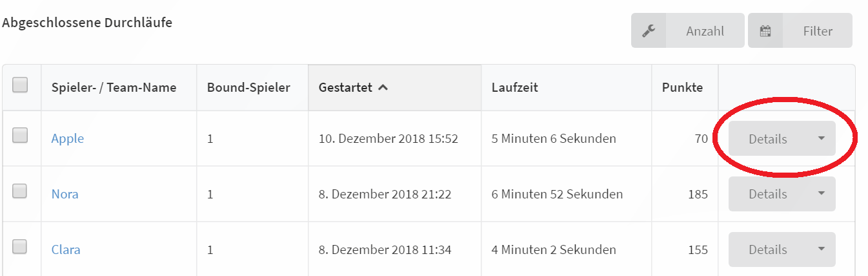Viewport: 868px width, 276px height.
Task: Expand the Details dropdown arrow for Nora
Action: (x=821, y=193)
